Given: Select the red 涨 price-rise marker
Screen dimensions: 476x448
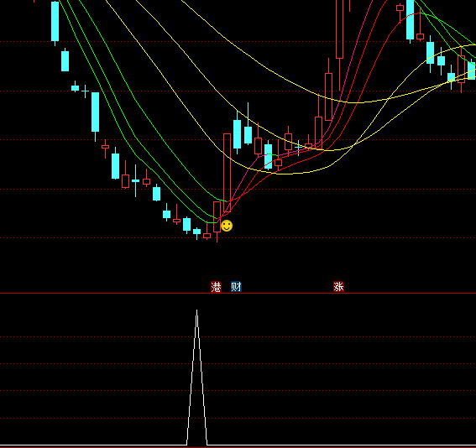Looking at the screenshot, I should [338, 287].
